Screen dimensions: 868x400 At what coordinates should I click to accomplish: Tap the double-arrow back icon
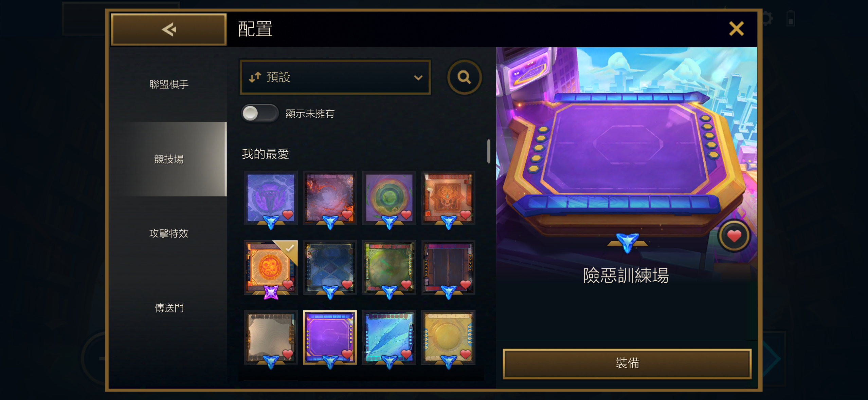(x=169, y=30)
